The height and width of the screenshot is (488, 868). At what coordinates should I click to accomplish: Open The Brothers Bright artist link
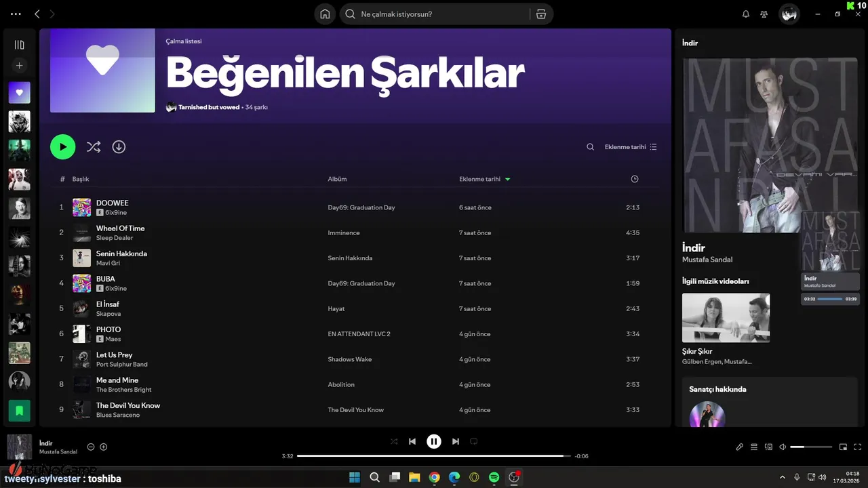[123, 390]
